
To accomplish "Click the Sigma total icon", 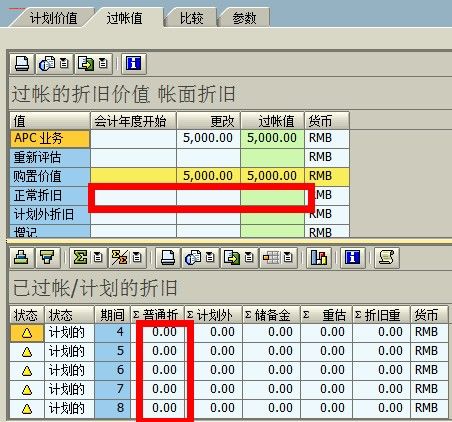I will (x=80, y=258).
